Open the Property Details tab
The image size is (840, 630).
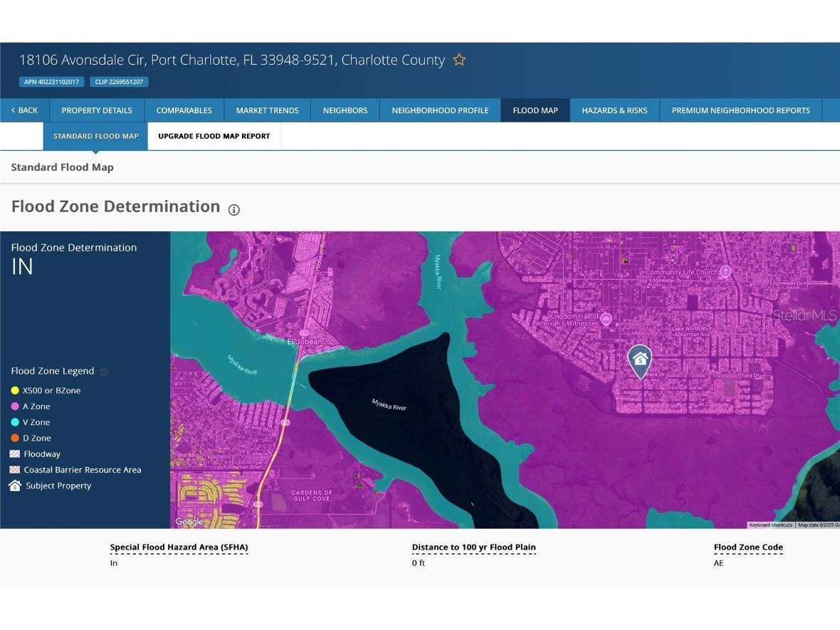point(97,110)
